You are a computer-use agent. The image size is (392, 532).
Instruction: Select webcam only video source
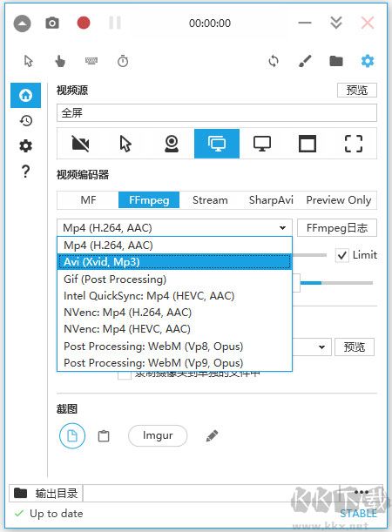click(172, 144)
